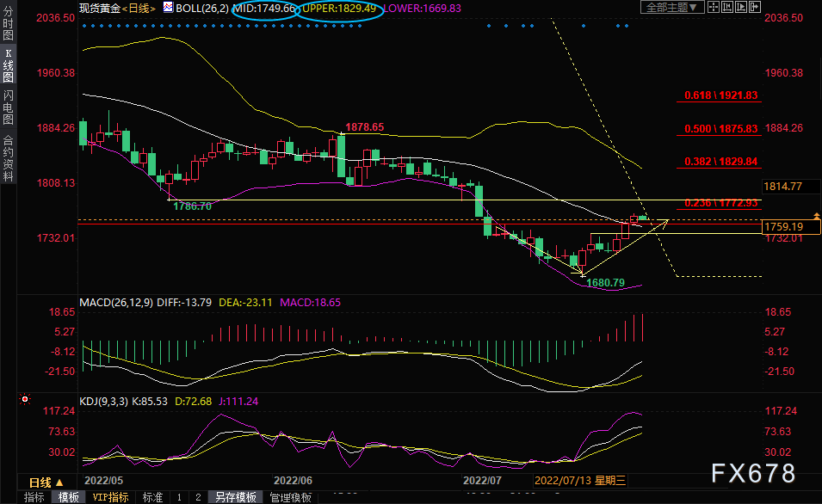Viewport: 822px width, 504px height.
Task: Select template number 2
Action: coord(198,497)
